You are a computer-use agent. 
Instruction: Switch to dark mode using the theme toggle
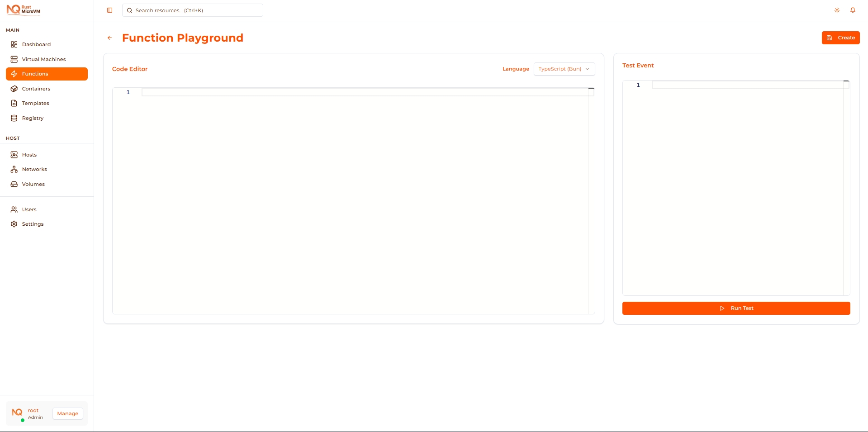[836, 10]
